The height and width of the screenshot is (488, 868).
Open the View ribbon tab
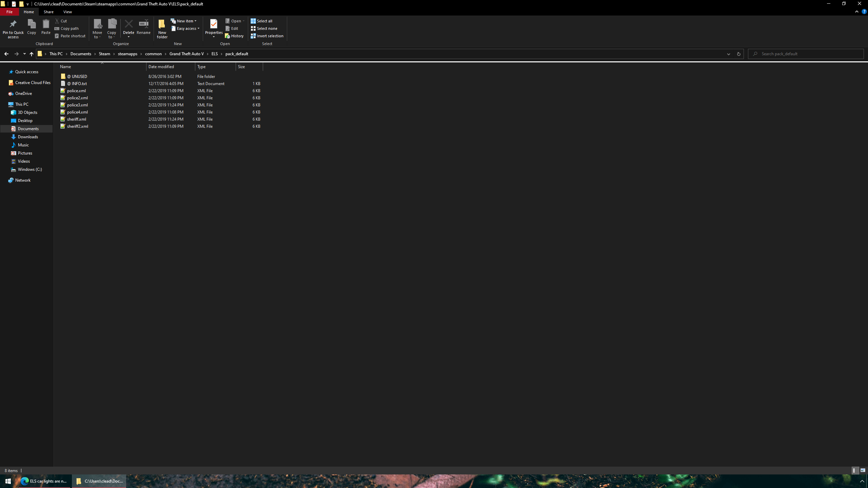click(67, 12)
